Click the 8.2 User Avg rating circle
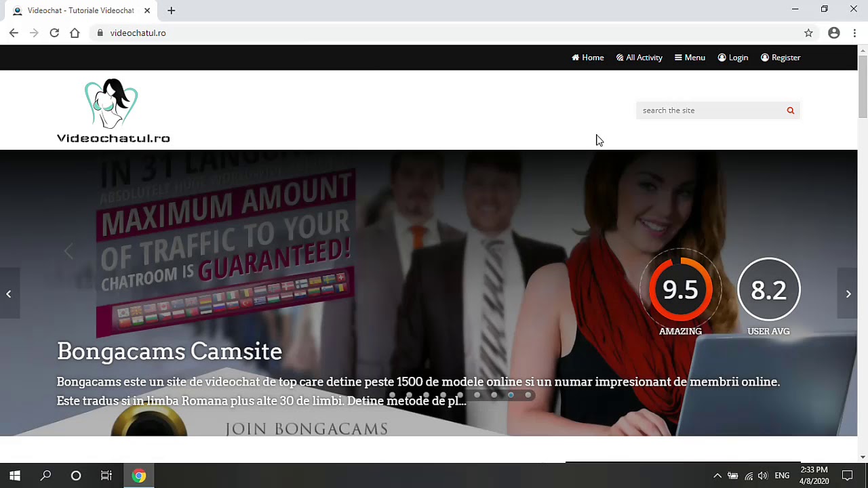 [x=768, y=289]
